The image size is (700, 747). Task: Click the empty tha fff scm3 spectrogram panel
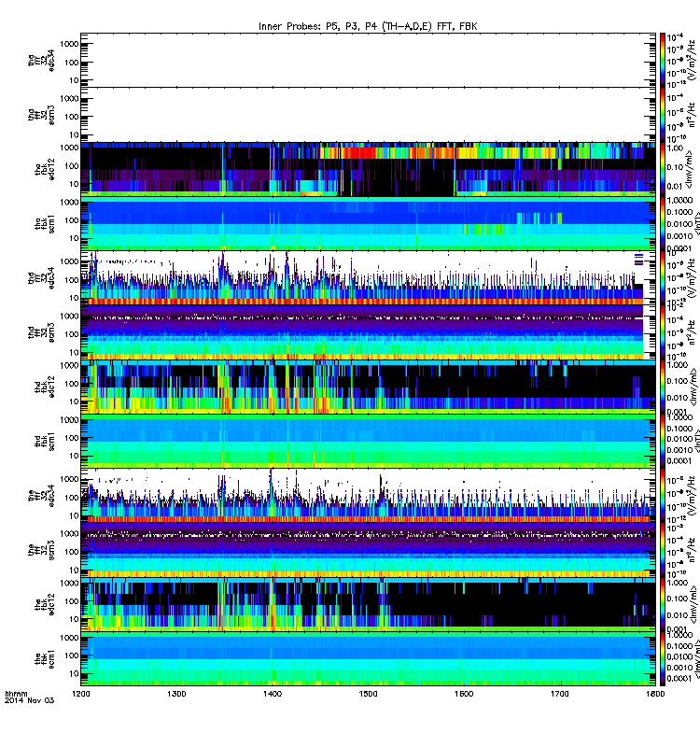coord(368,114)
